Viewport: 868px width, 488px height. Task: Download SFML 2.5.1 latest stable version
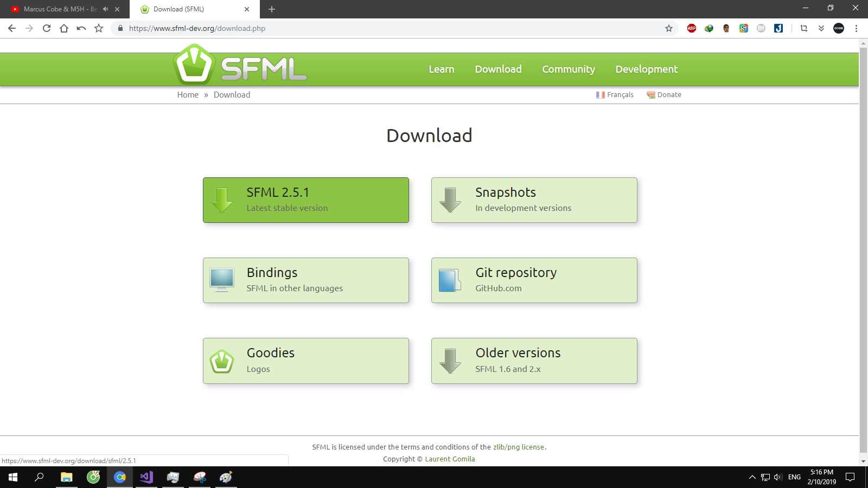click(306, 200)
